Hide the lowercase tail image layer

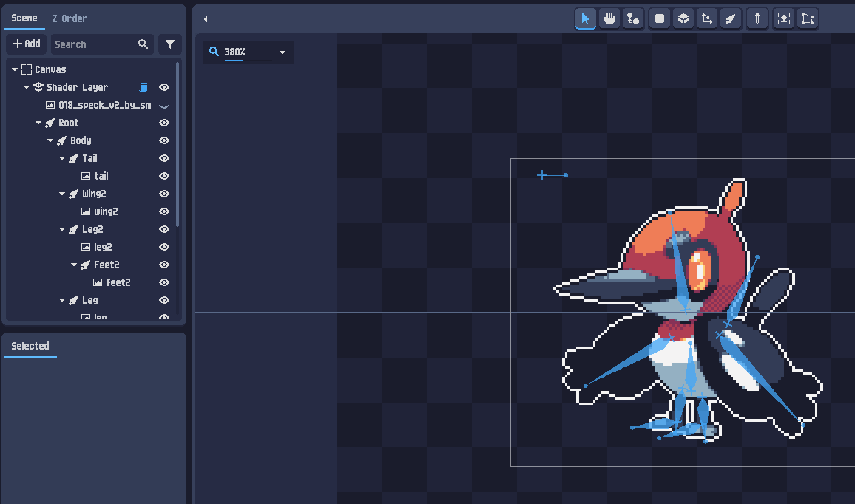coord(164,176)
